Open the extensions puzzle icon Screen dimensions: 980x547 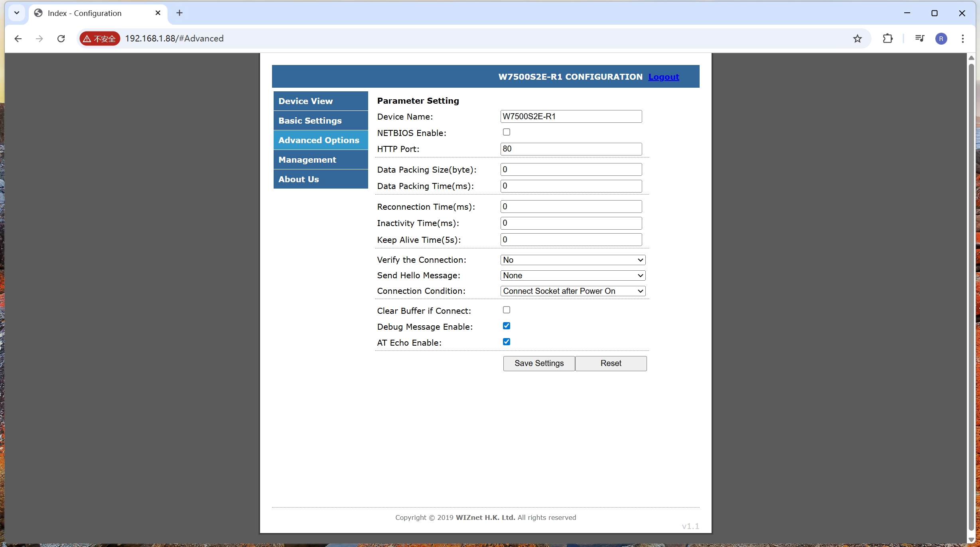click(x=887, y=39)
